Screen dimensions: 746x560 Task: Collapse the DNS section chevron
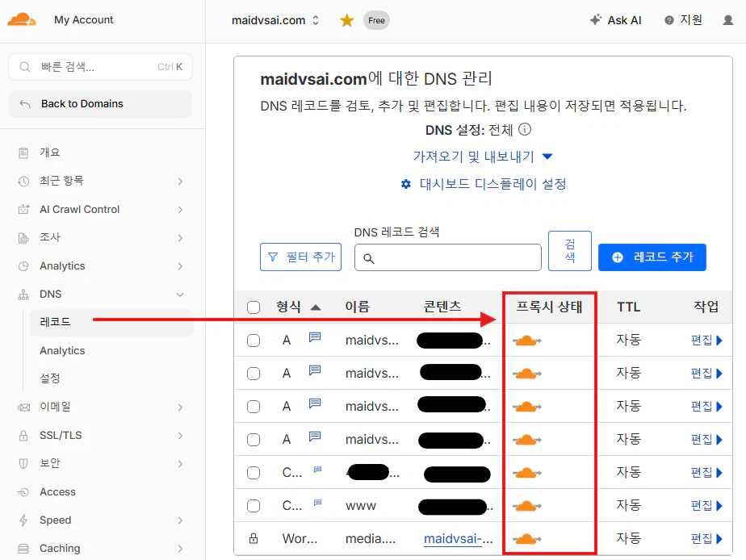(x=180, y=295)
